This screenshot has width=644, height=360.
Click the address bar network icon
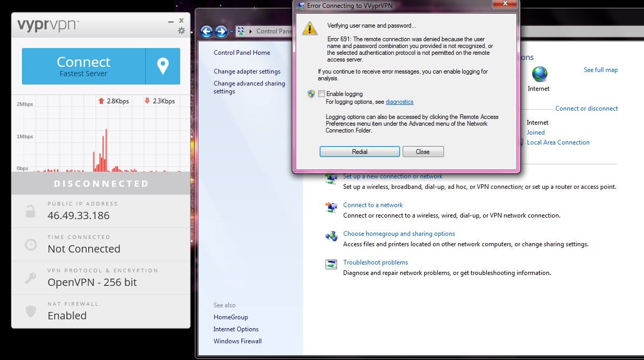(241, 31)
